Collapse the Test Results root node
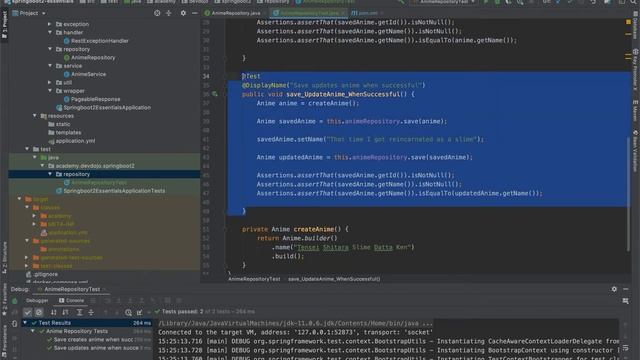Viewport: 640px width, 360px height. (25, 323)
